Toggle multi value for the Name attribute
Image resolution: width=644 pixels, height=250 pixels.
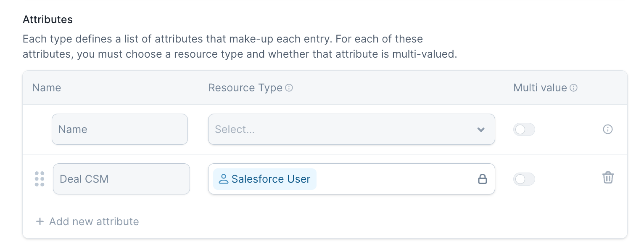pos(524,130)
